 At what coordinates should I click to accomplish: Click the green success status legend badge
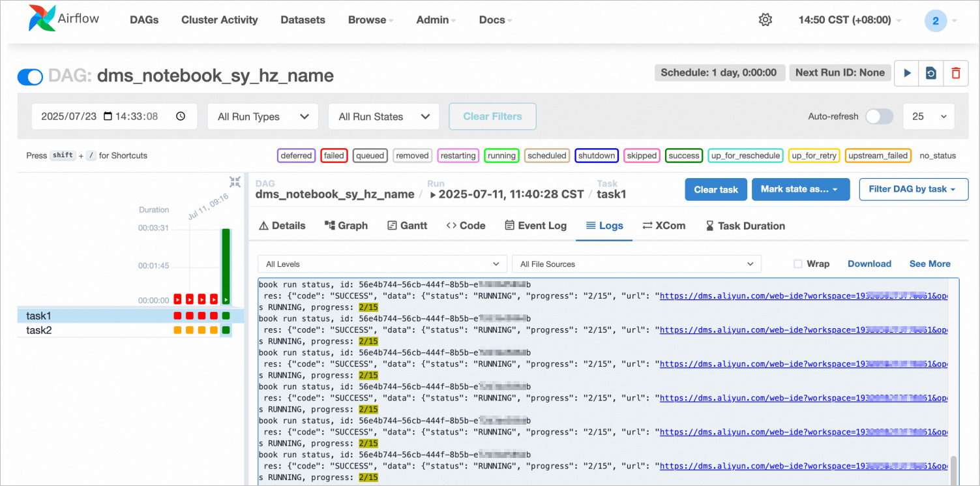(x=684, y=156)
